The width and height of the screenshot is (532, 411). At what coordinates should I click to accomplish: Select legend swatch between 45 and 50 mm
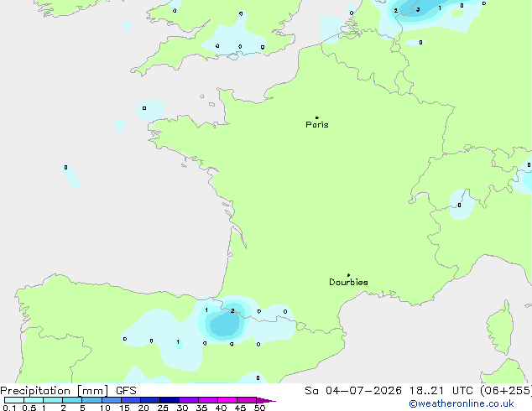[247, 400]
